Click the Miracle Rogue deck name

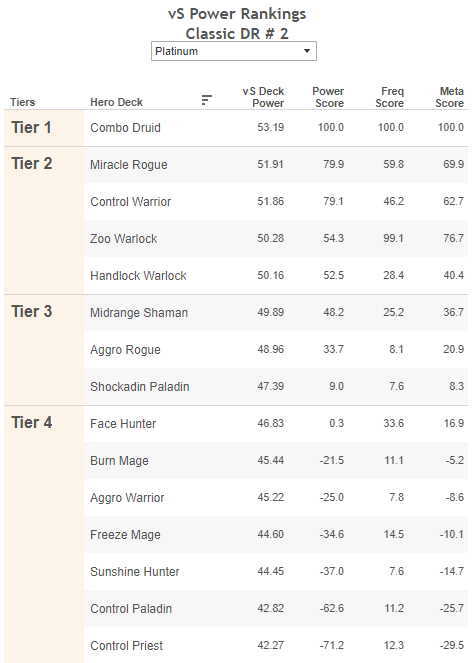[129, 165]
